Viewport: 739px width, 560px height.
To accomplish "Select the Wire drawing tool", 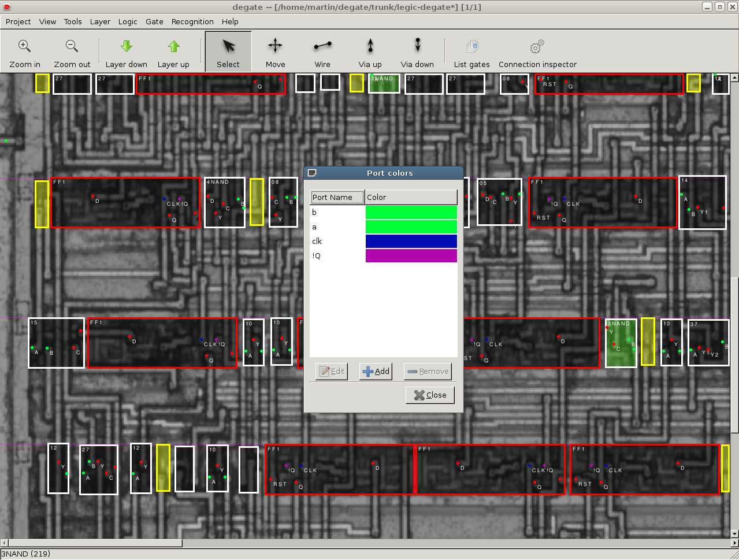I will pos(322,46).
